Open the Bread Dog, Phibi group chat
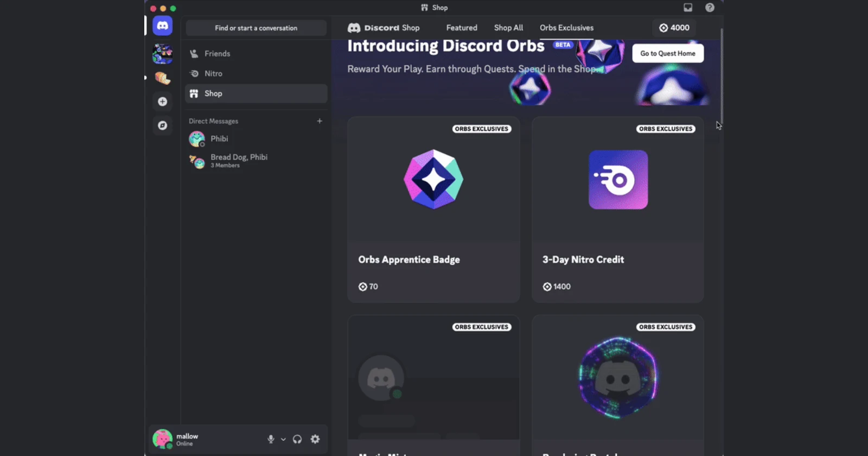This screenshot has width=868, height=456. click(x=256, y=161)
